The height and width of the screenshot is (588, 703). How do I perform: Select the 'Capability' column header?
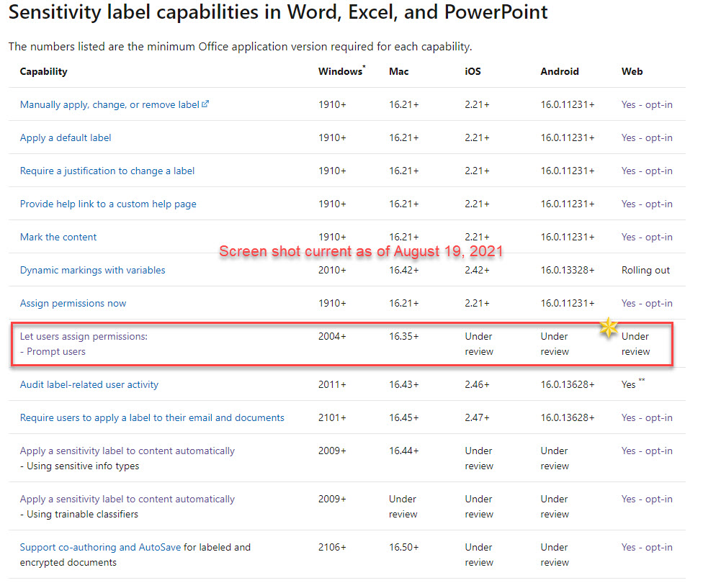[x=43, y=72]
